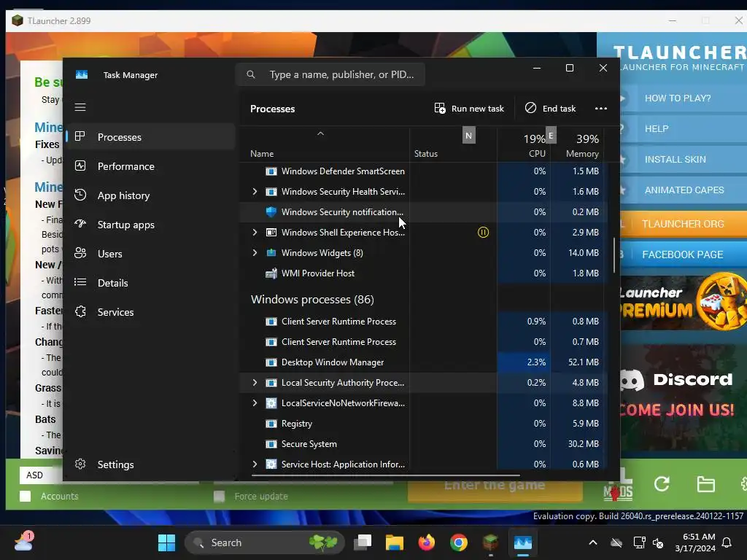Select WMI Provider Host process icon
The height and width of the screenshot is (560, 747).
(271, 273)
